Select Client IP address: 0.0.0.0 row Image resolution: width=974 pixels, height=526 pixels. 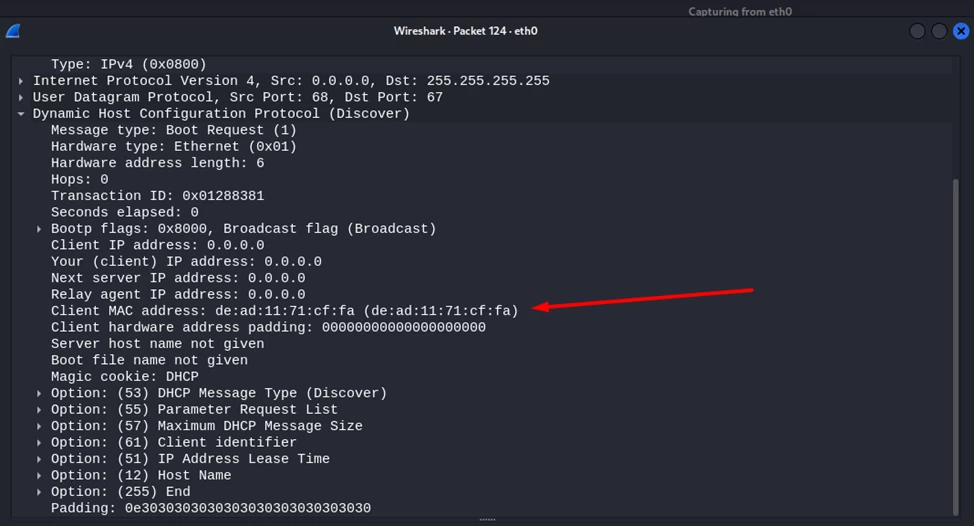481,245
